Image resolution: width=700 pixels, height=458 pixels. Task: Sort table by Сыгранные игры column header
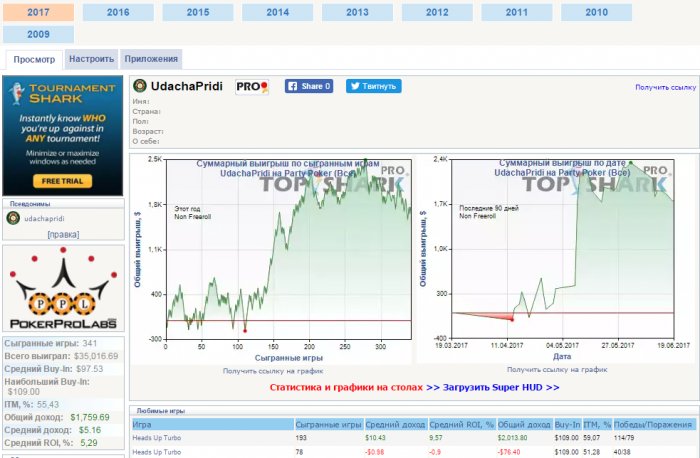(329, 425)
